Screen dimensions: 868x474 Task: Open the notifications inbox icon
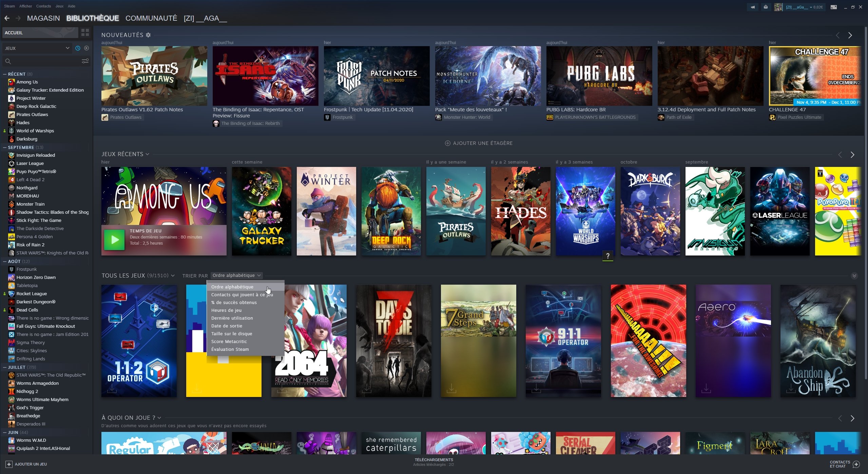point(766,7)
